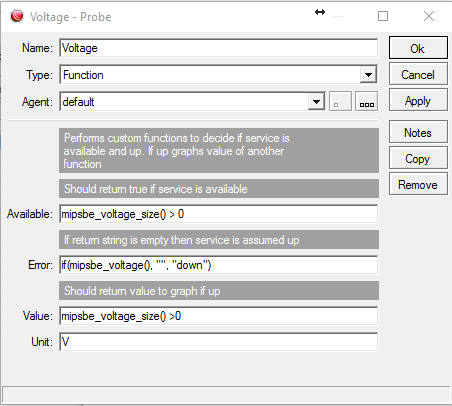
Task: Click the Cancel button
Action: [x=418, y=75]
